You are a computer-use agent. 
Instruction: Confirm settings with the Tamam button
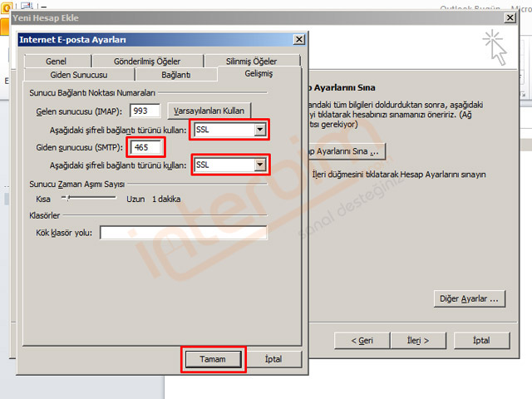(213, 359)
